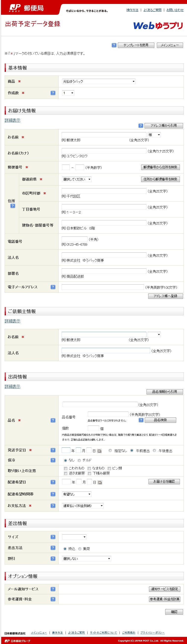Select 指定なし radio for shipping date
This screenshot has height=644, width=187.
(x=110, y=450)
